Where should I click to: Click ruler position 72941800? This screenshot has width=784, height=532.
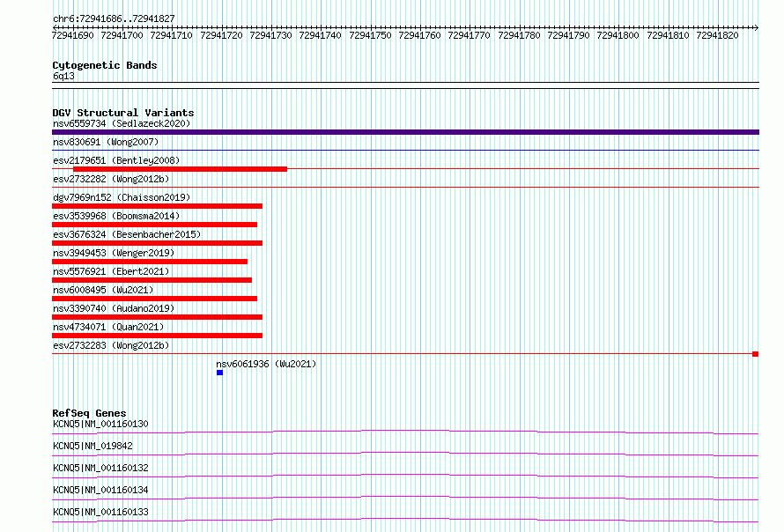click(618, 35)
